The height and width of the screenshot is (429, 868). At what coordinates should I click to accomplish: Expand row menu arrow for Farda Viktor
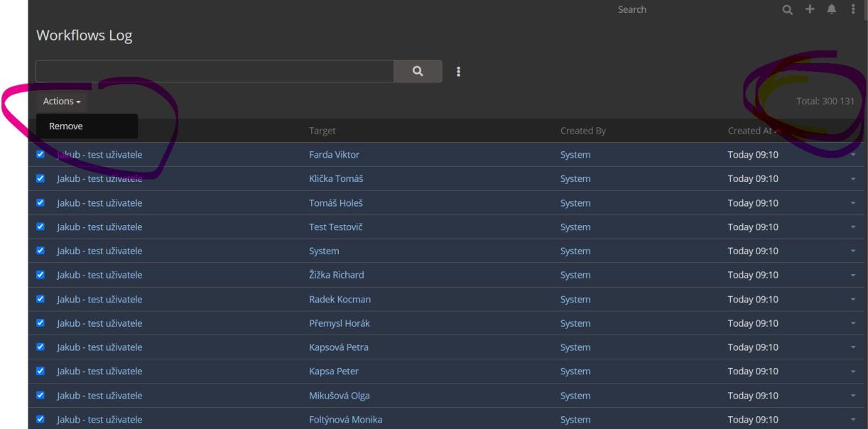pos(853,155)
